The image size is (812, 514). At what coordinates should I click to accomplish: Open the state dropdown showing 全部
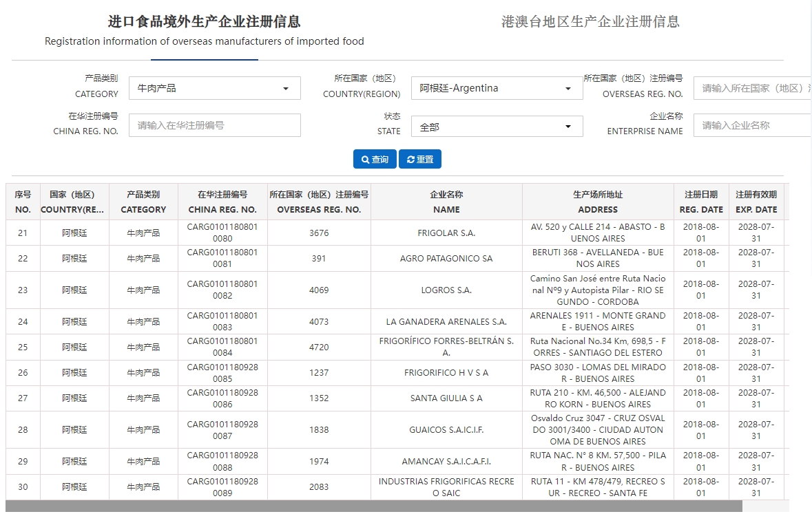point(497,127)
